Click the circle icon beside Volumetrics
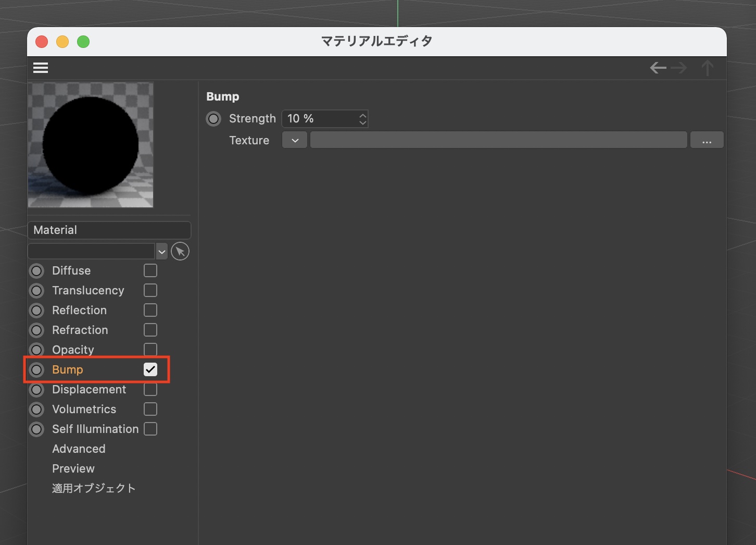Screen dimensions: 756x545 tap(36, 410)
